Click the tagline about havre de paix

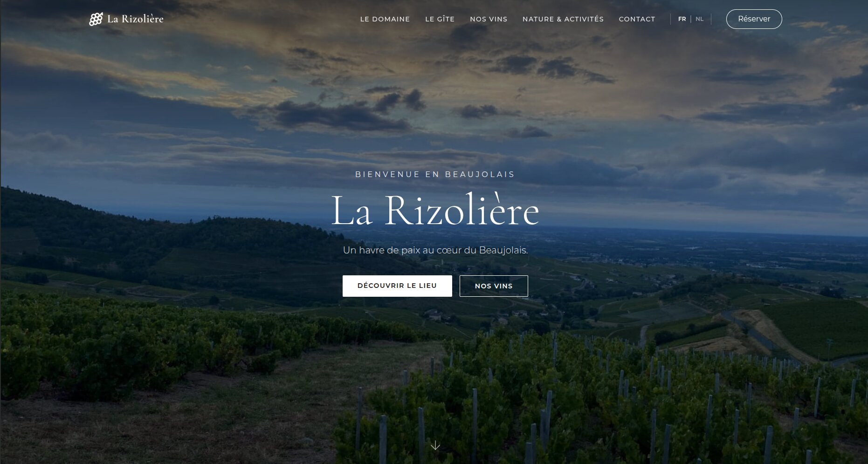pos(435,250)
